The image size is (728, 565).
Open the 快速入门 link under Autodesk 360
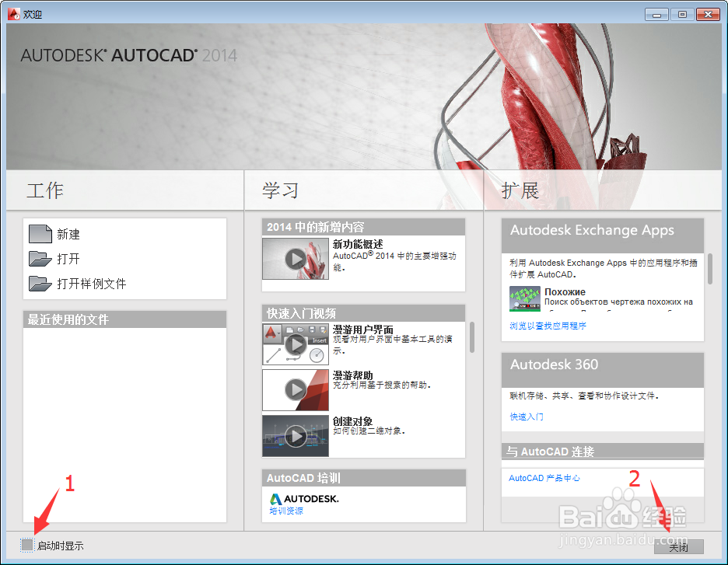click(527, 417)
